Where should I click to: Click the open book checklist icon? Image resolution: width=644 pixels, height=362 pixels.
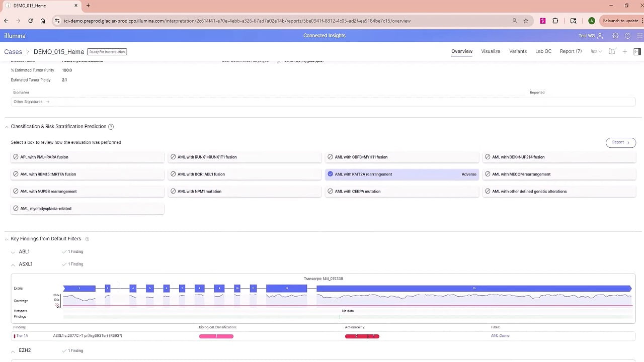pyautogui.click(x=612, y=51)
